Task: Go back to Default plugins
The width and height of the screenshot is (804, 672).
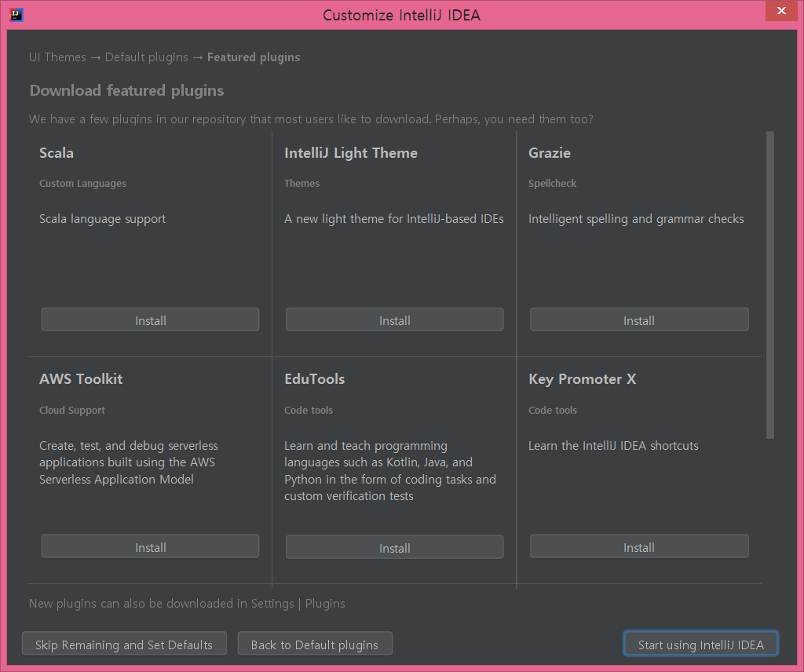Action: pyautogui.click(x=315, y=644)
